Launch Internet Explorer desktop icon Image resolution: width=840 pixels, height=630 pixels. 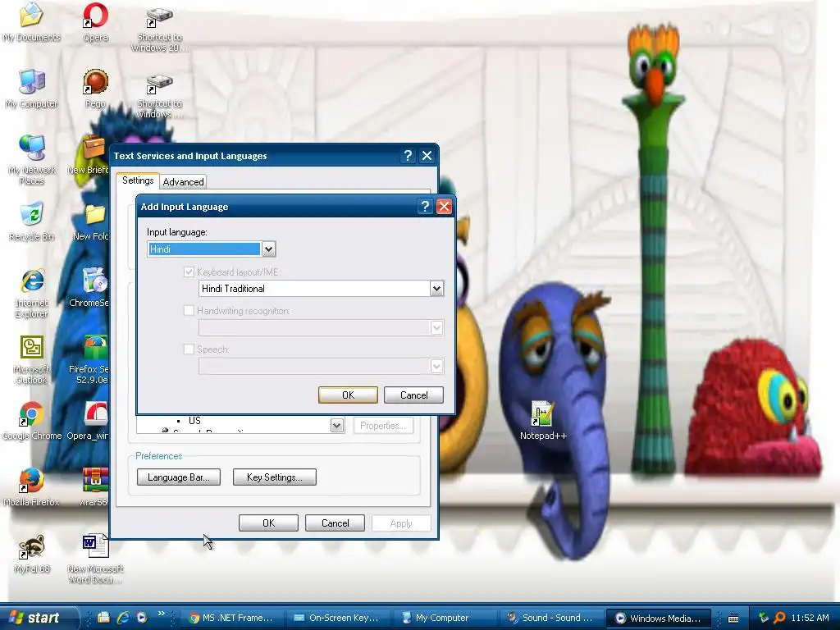tap(31, 294)
